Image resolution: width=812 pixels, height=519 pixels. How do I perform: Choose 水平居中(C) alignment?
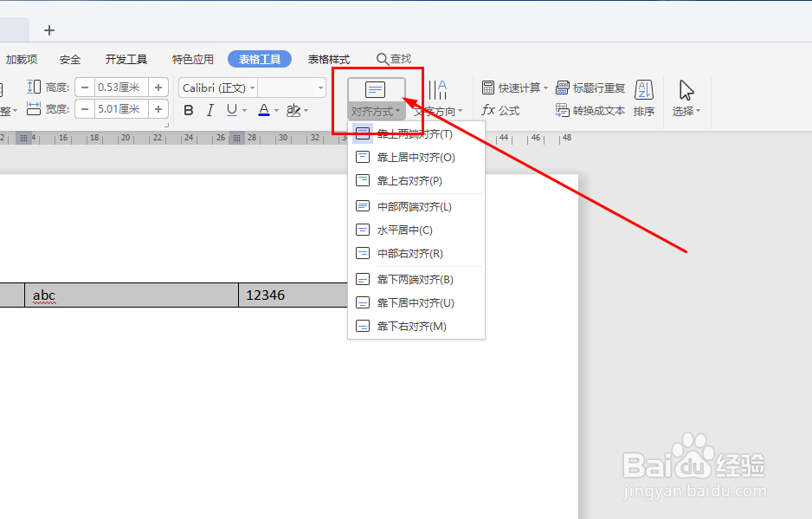(416, 230)
